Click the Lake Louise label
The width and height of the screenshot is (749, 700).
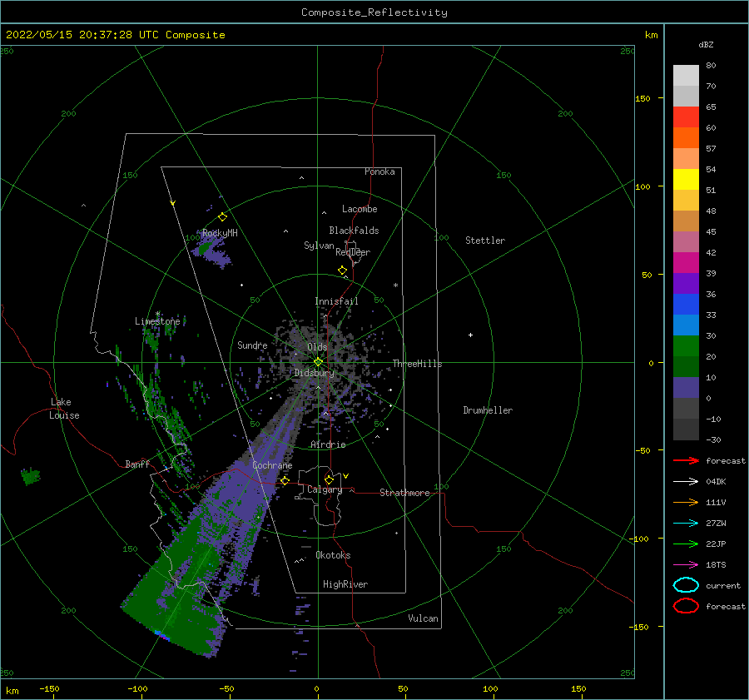64,409
